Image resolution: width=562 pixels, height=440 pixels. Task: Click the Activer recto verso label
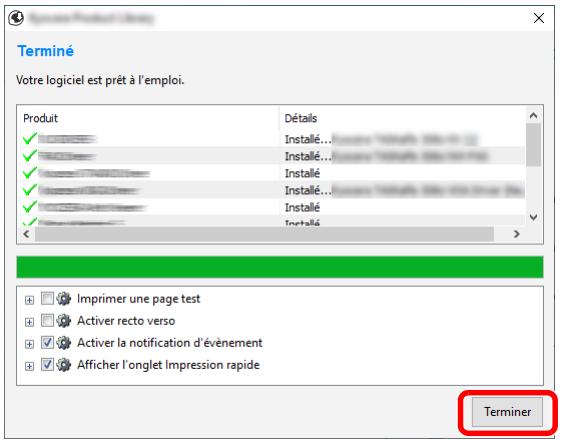(126, 321)
